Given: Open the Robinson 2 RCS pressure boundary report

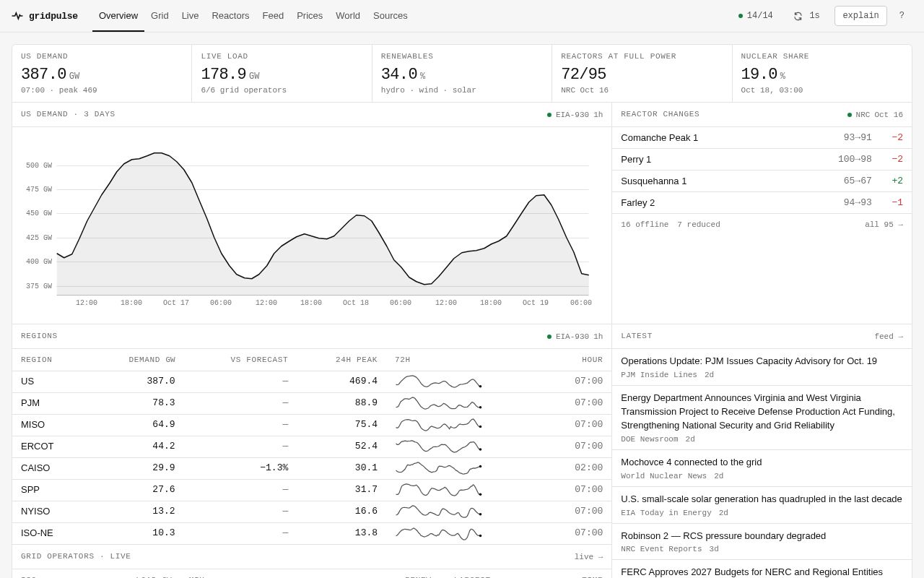Looking at the screenshot, I should [x=762, y=542].
